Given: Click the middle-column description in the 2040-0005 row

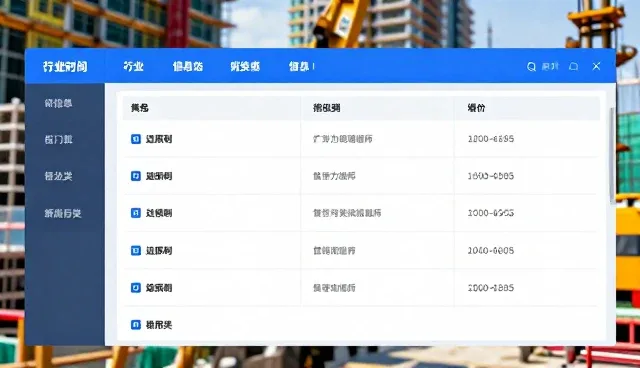Looking at the screenshot, I should [x=334, y=251].
